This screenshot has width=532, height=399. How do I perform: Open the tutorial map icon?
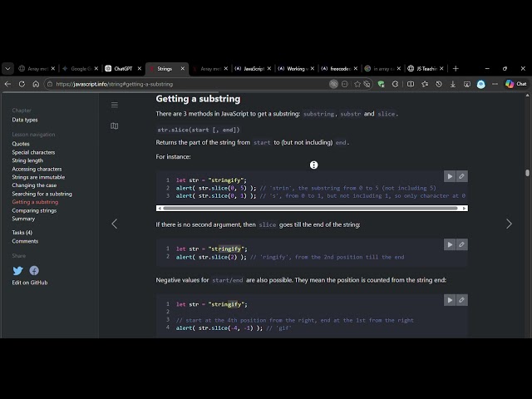115,126
